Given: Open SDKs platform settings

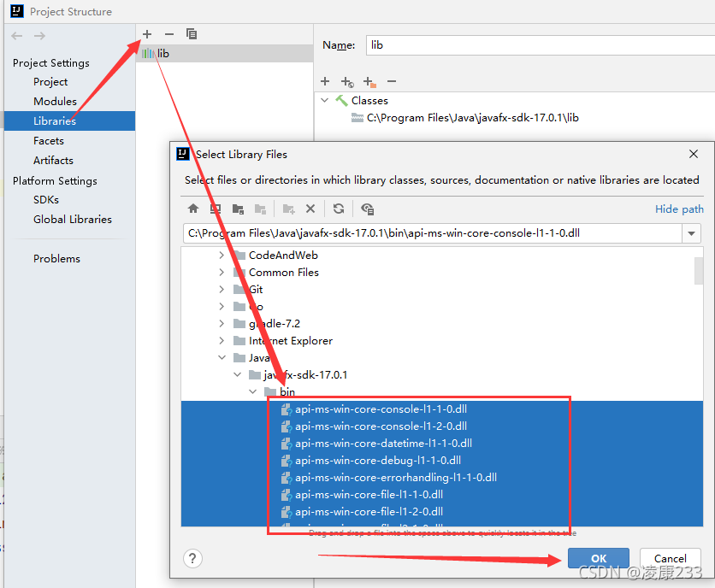Looking at the screenshot, I should click(45, 200).
